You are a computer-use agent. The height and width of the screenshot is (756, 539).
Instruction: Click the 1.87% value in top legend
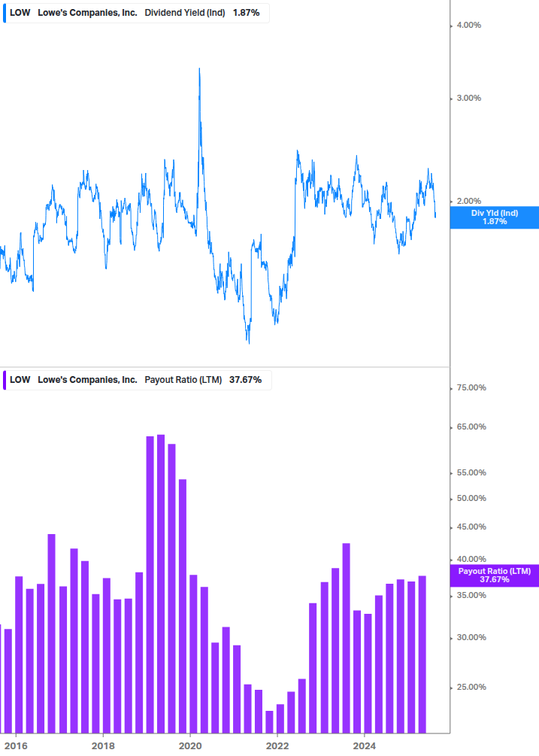(246, 13)
